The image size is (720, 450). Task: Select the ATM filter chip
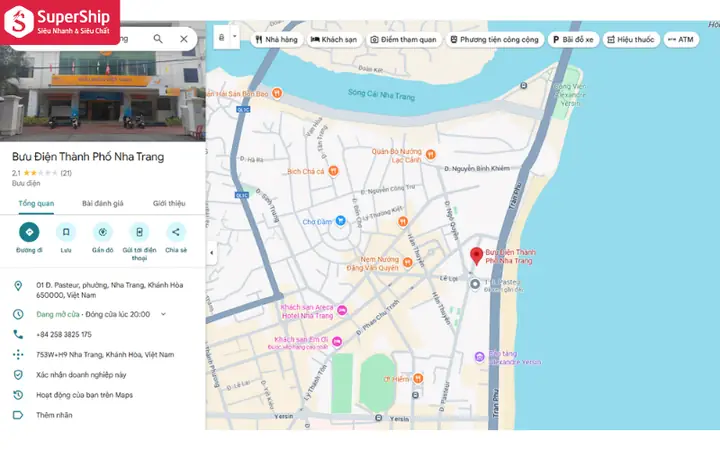click(x=681, y=39)
